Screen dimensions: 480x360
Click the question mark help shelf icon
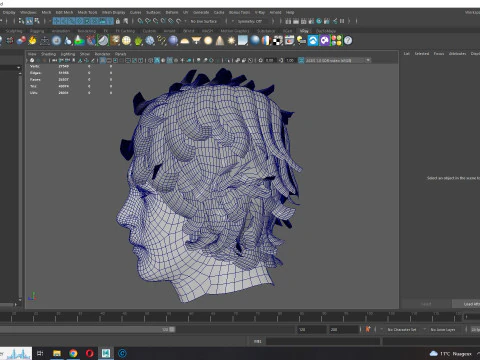[348, 41]
